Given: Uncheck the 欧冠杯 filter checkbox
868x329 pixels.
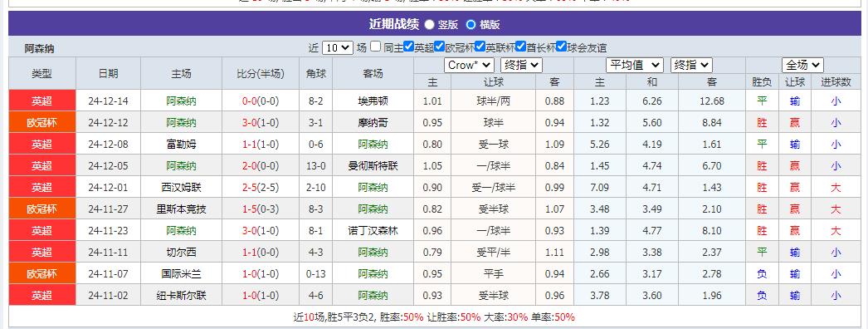Looking at the screenshot, I should point(440,47).
